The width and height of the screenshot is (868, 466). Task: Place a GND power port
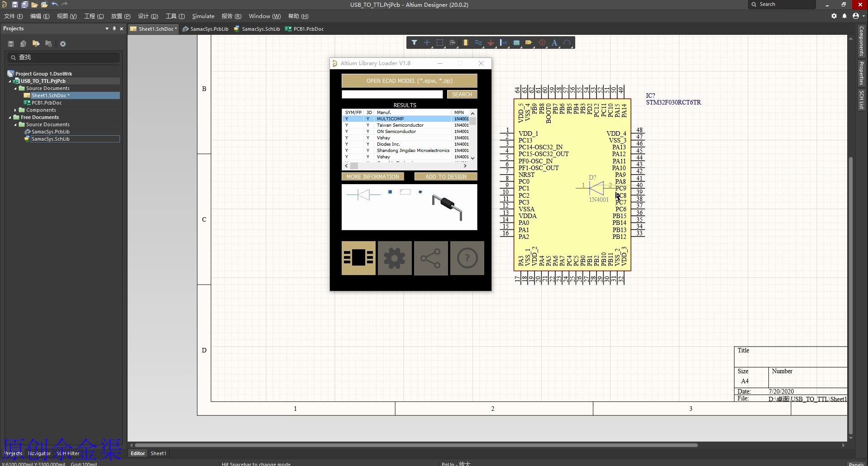pyautogui.click(x=491, y=43)
